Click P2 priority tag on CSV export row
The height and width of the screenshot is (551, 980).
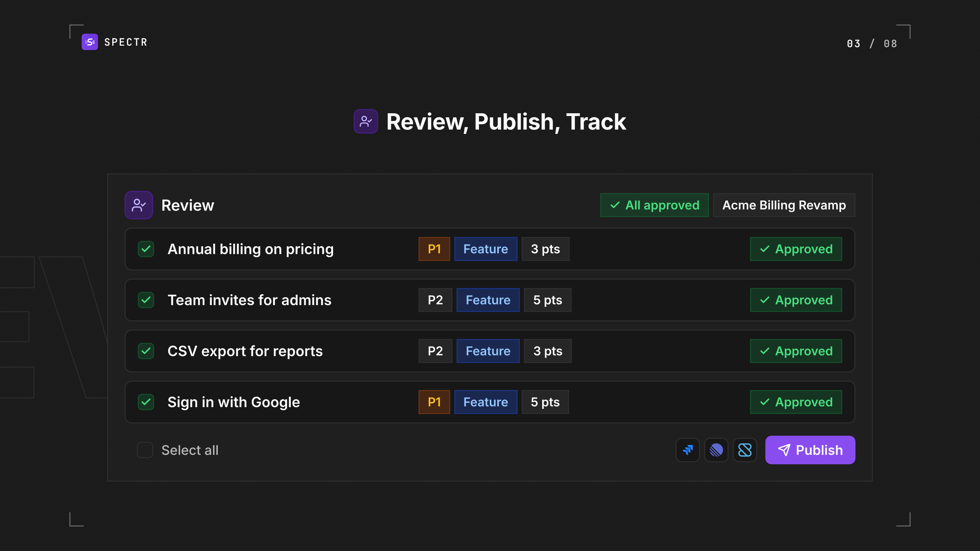(435, 351)
